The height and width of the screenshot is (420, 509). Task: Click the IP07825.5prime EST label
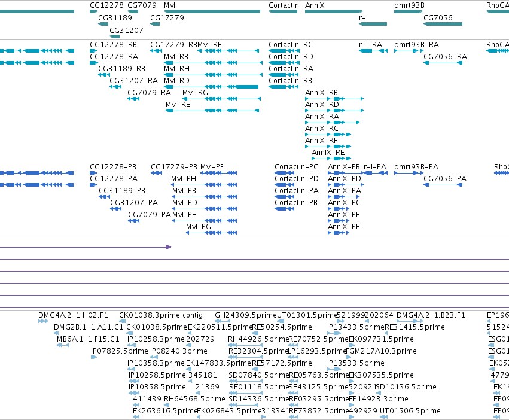120,351
